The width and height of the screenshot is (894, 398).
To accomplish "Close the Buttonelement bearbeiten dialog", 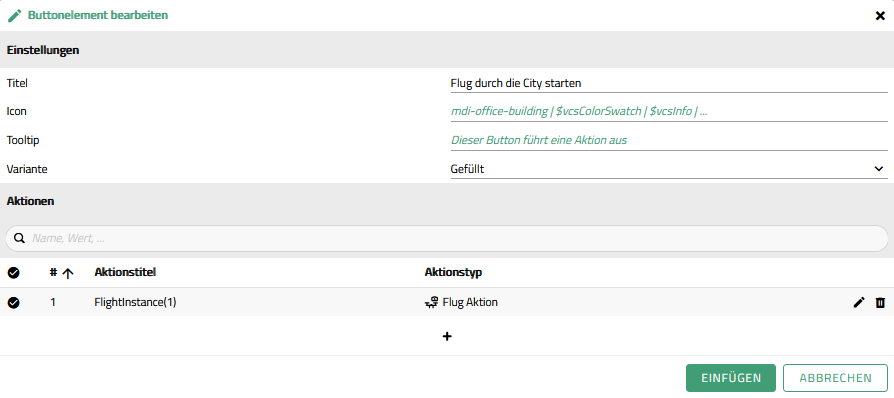I will pyautogui.click(x=880, y=16).
